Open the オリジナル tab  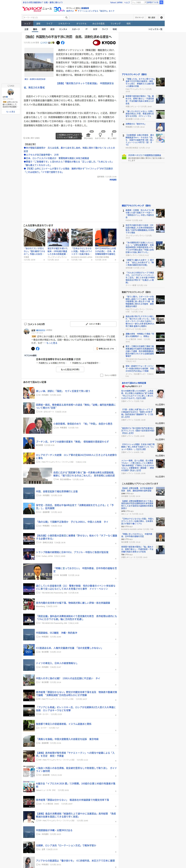pyautogui.click(x=81, y=24)
